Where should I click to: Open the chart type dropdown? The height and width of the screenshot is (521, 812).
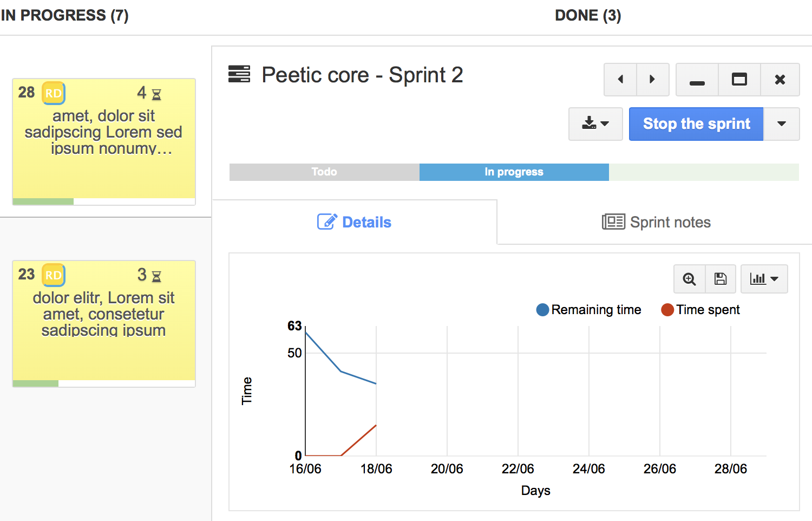pos(764,279)
